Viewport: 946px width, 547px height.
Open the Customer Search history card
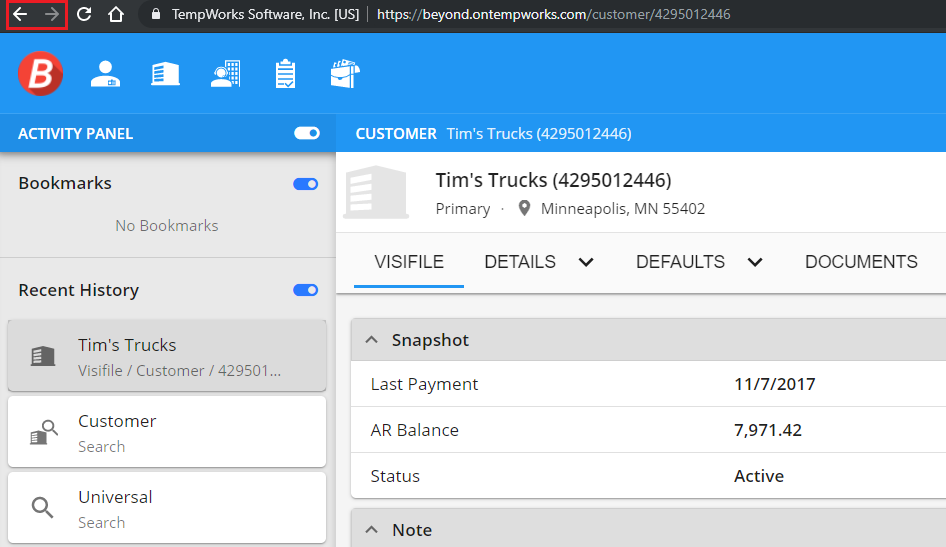[x=167, y=432]
